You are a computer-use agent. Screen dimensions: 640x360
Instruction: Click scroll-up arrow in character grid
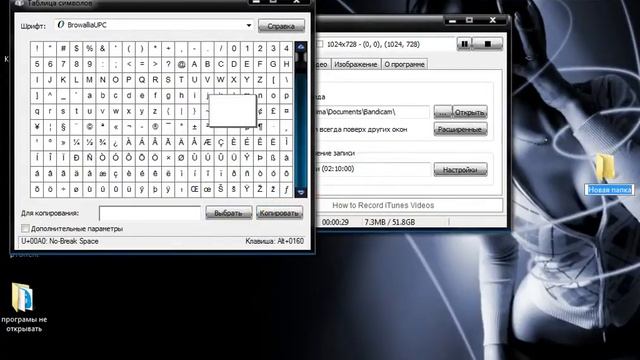[x=301, y=47]
